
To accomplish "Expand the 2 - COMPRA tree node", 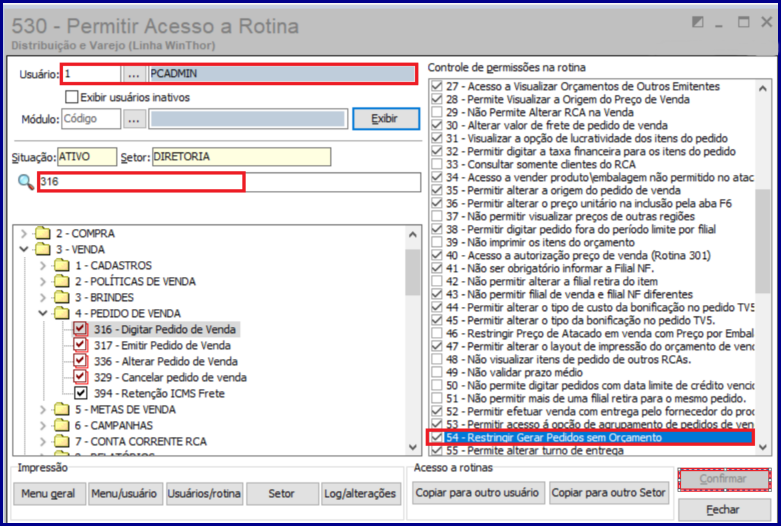I will pos(23,233).
